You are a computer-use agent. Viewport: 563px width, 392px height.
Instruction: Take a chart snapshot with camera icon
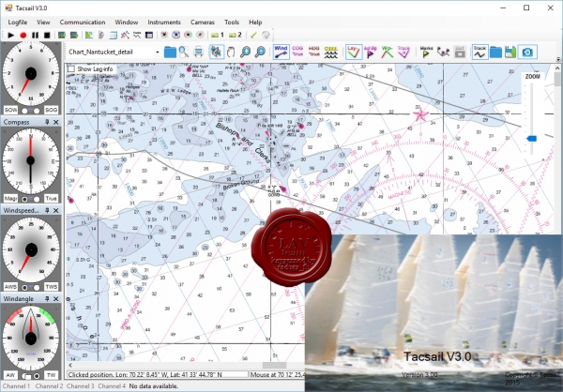[x=527, y=53]
